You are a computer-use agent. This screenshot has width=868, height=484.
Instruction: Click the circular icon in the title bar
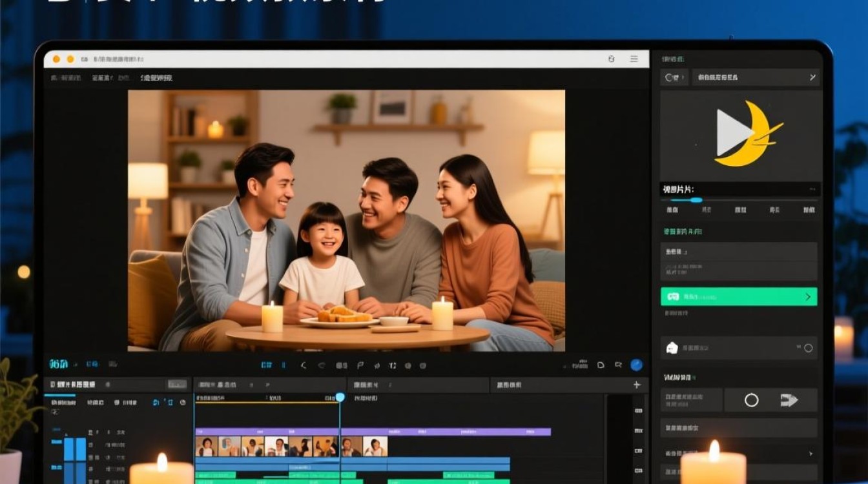point(612,59)
